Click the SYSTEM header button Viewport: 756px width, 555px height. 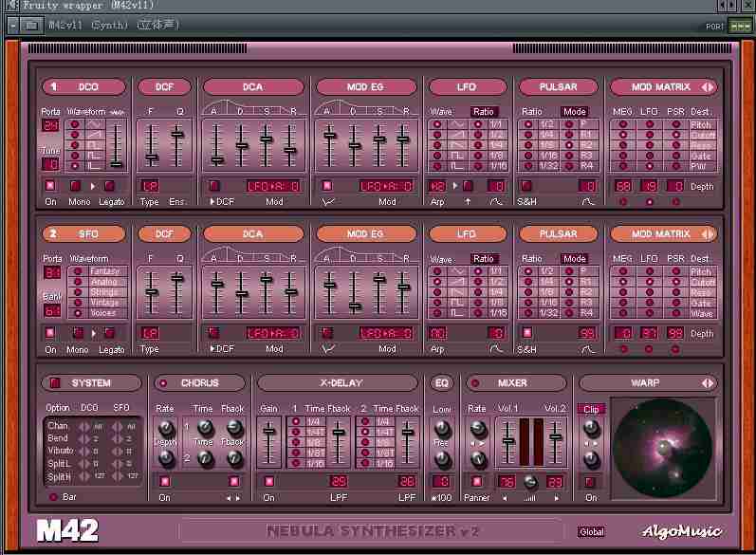pos(92,383)
